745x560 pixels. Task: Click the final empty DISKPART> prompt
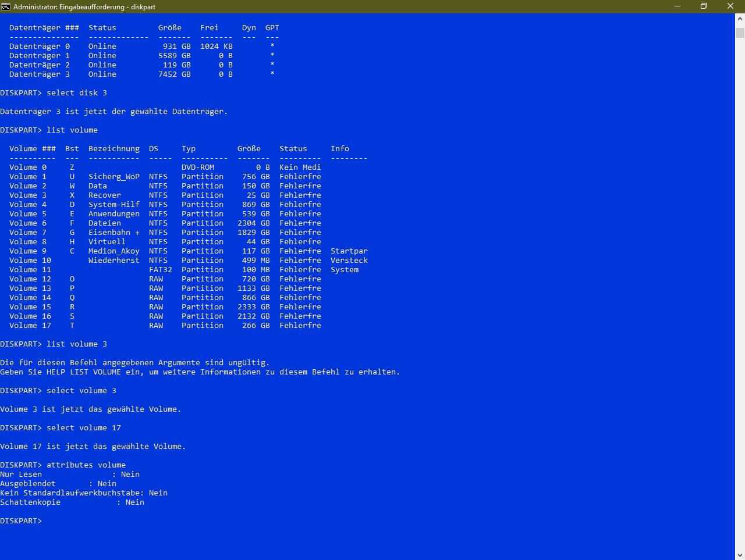(22, 521)
